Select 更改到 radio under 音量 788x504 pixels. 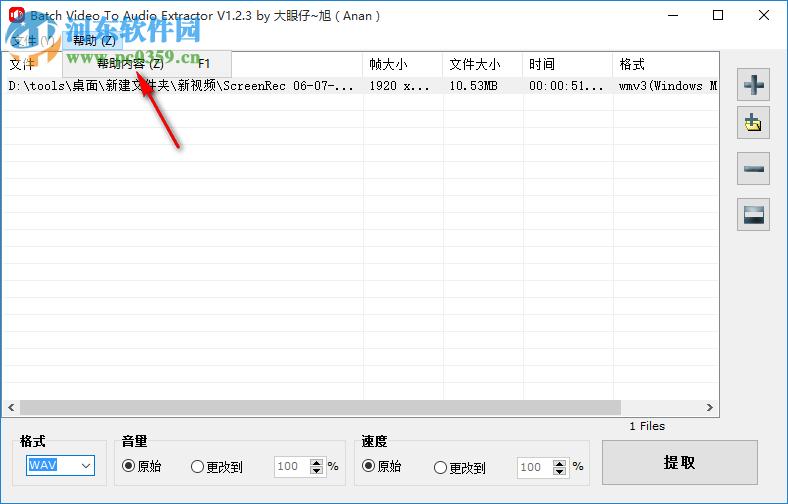[x=217, y=467]
